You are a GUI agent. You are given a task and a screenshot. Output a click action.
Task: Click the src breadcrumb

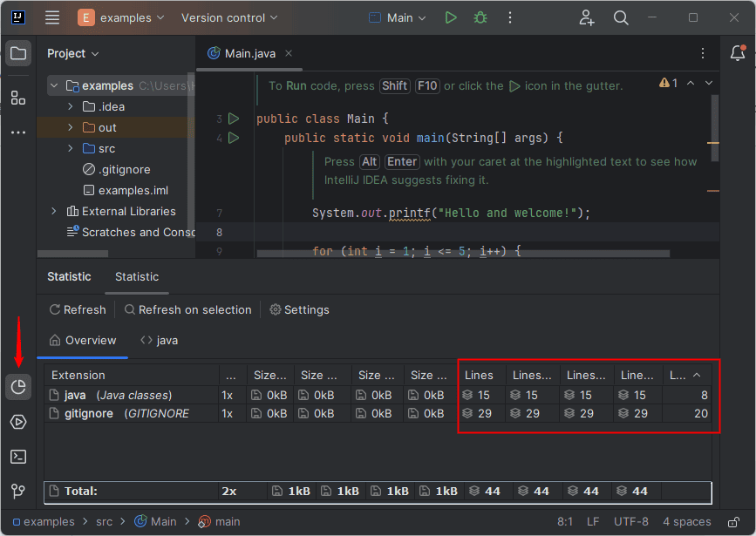pyautogui.click(x=104, y=522)
